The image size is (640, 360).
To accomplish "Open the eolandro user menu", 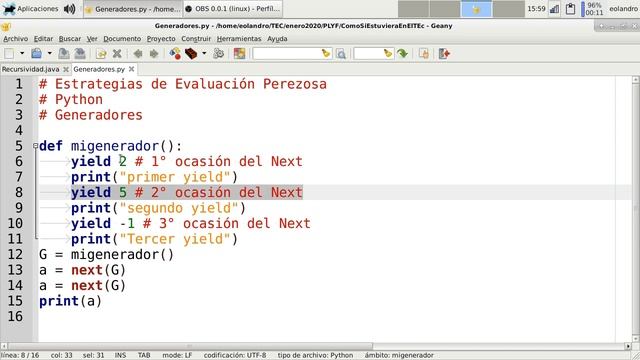I will pyautogui.click(x=623, y=9).
